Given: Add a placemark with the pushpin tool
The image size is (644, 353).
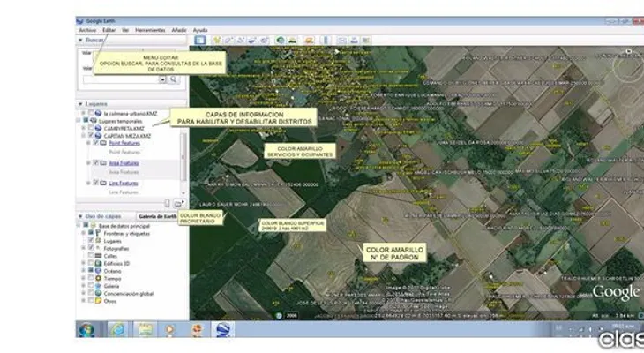Looking at the screenshot, I should 217,41.
